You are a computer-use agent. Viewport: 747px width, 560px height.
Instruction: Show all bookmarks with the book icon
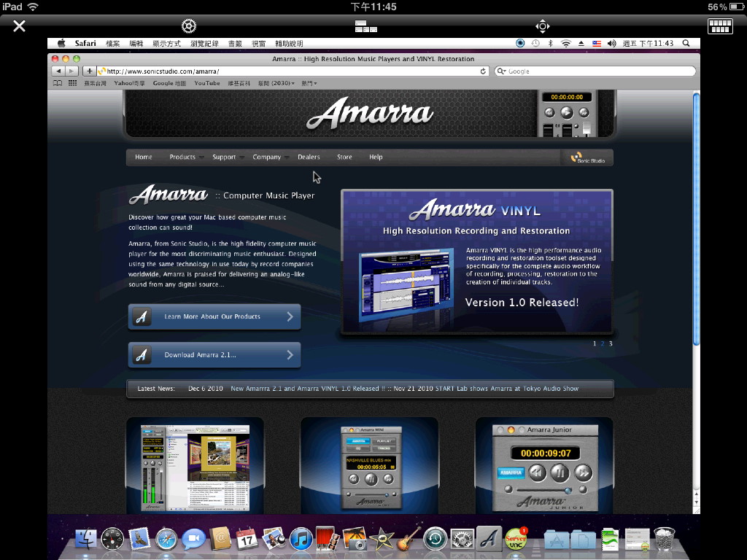click(x=58, y=83)
